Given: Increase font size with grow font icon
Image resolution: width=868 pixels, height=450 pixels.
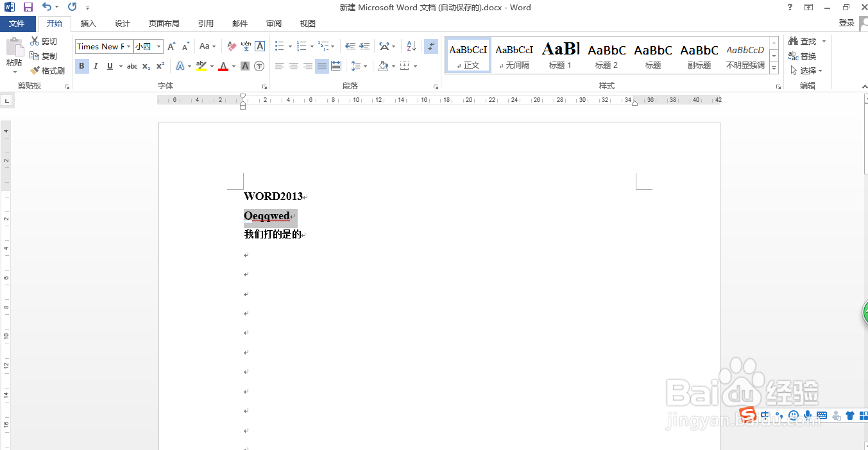Looking at the screenshot, I should pos(171,46).
